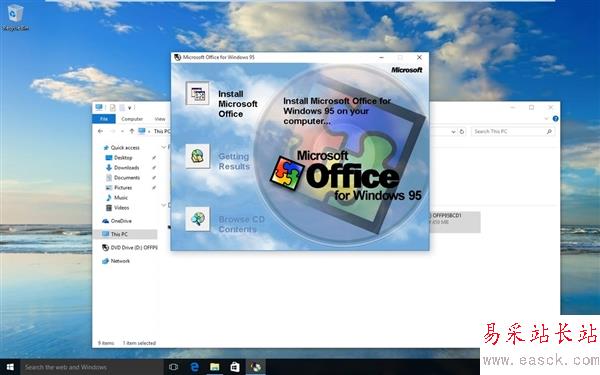
Task: Click the search magnifier icon in Explorer
Action: tap(549, 131)
